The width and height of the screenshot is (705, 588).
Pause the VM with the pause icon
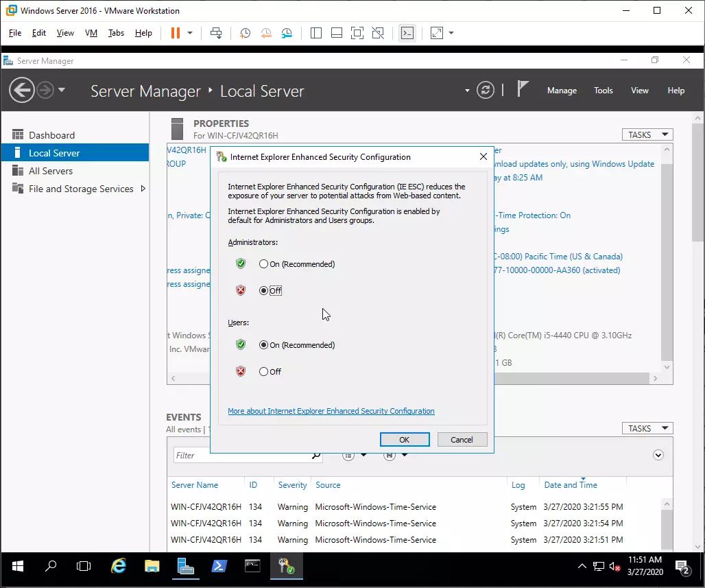[x=175, y=33]
